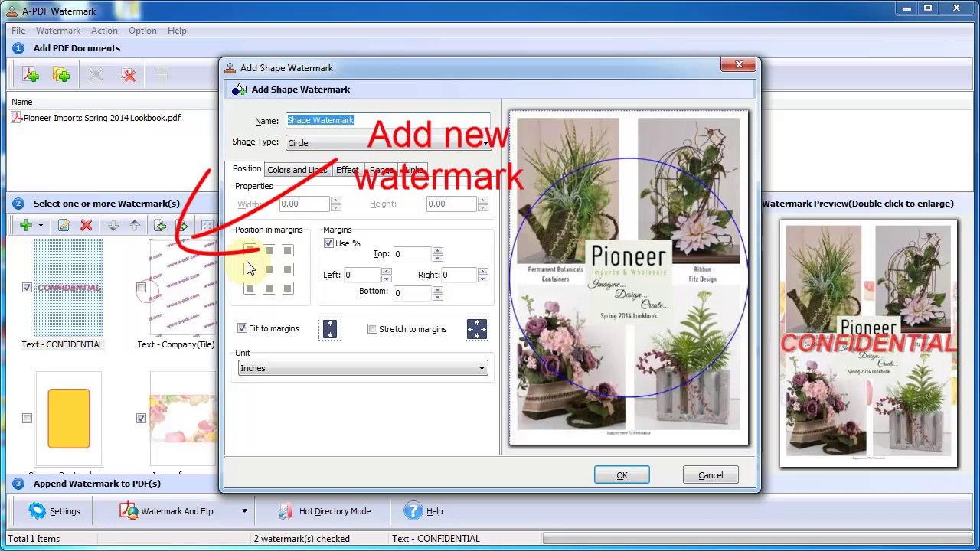Open the Add watermark dropdown arrow
Viewport: 980px width, 551px height.
tap(41, 225)
